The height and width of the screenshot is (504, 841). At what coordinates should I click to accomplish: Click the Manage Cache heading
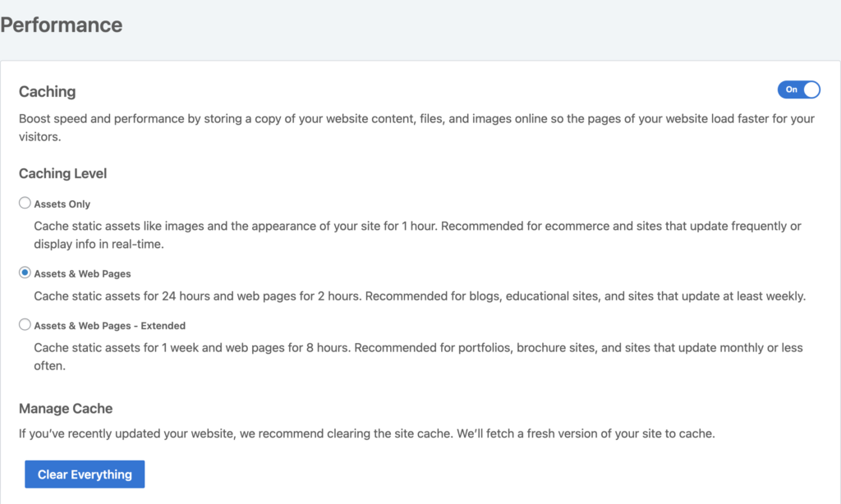66,409
